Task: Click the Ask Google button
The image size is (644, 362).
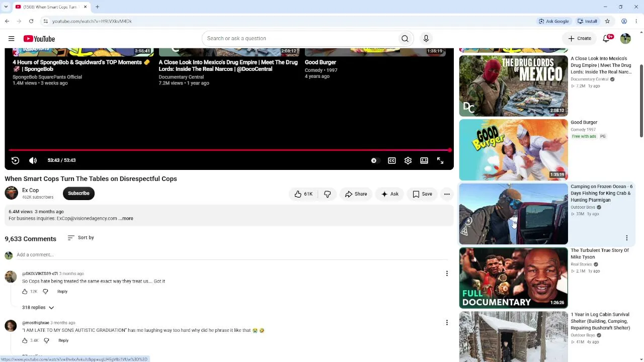Action: tap(554, 21)
